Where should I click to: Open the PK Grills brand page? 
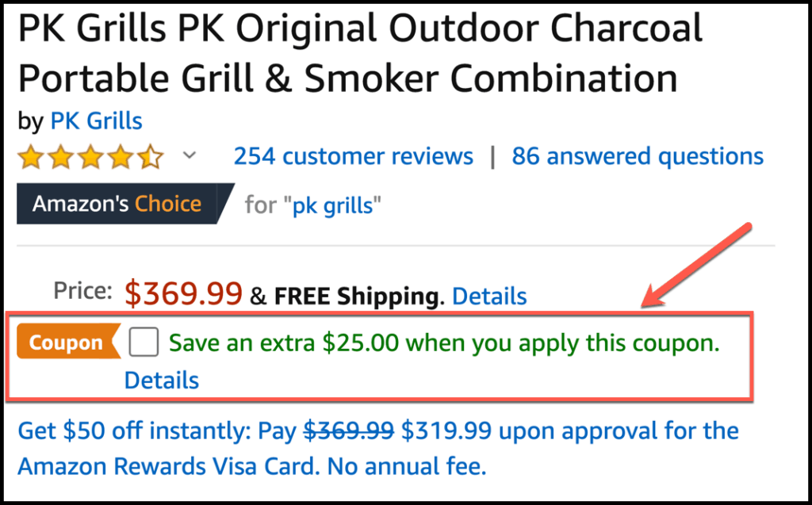(x=96, y=121)
